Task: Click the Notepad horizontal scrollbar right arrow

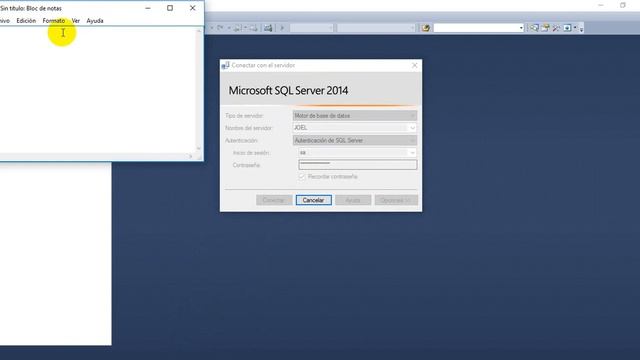Action: point(191,156)
